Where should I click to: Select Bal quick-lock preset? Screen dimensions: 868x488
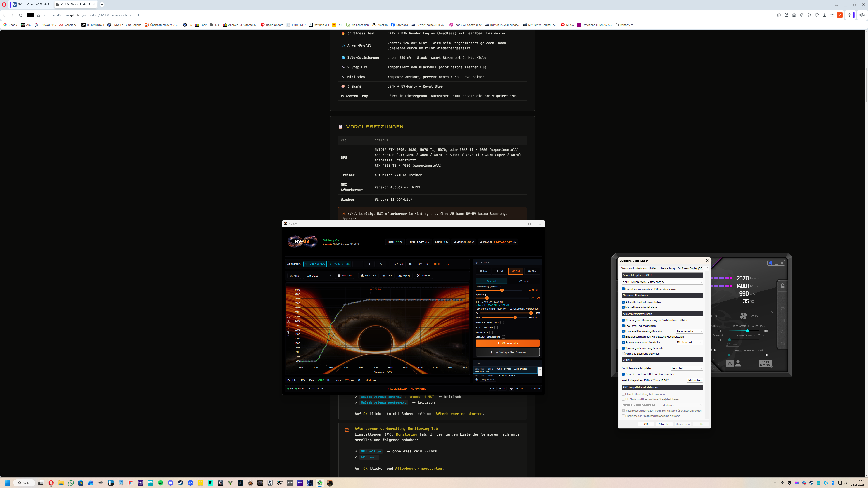click(500, 271)
